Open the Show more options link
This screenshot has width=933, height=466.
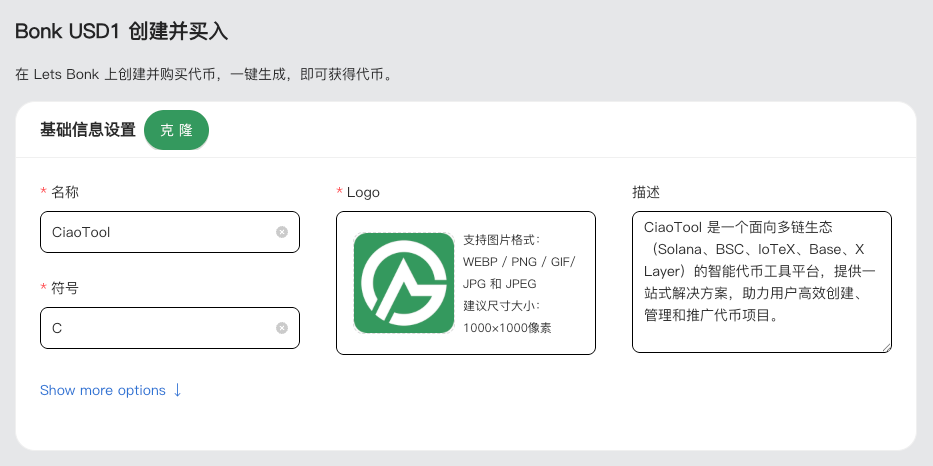coord(103,390)
